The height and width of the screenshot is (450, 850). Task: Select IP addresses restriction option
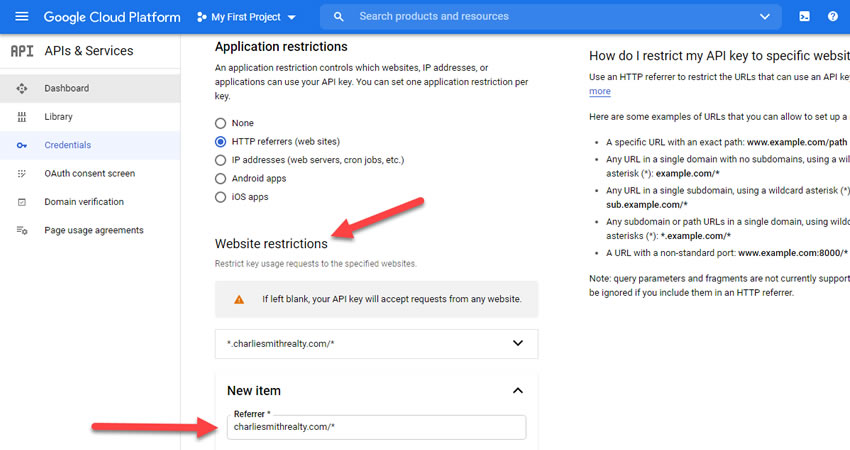pyautogui.click(x=221, y=160)
